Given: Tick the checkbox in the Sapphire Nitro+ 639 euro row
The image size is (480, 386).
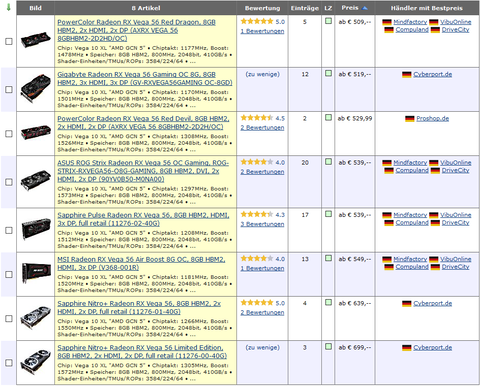Looking at the screenshot, I should tap(9, 319).
